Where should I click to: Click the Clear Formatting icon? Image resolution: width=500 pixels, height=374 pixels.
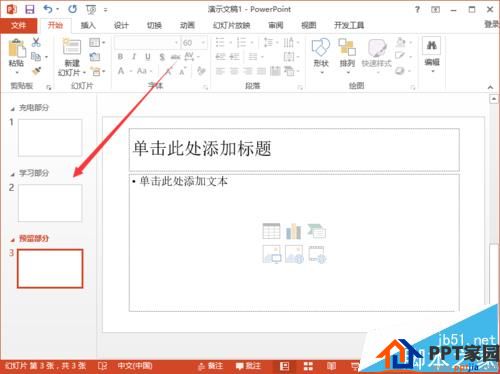[x=201, y=71]
